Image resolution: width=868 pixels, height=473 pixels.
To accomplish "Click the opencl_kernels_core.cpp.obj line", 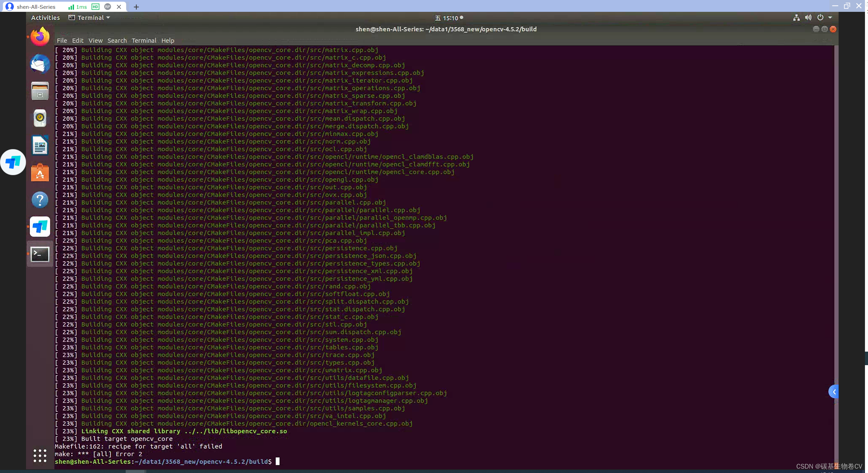I will coord(234,423).
